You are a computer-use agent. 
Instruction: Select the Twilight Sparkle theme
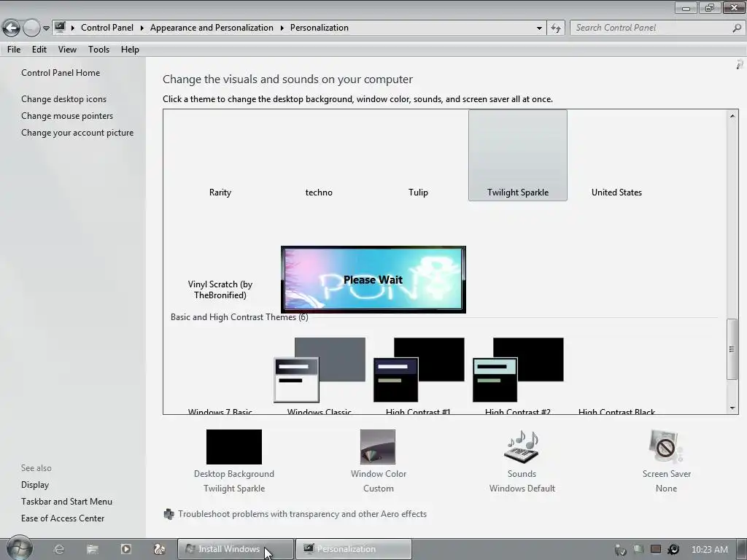(x=518, y=155)
